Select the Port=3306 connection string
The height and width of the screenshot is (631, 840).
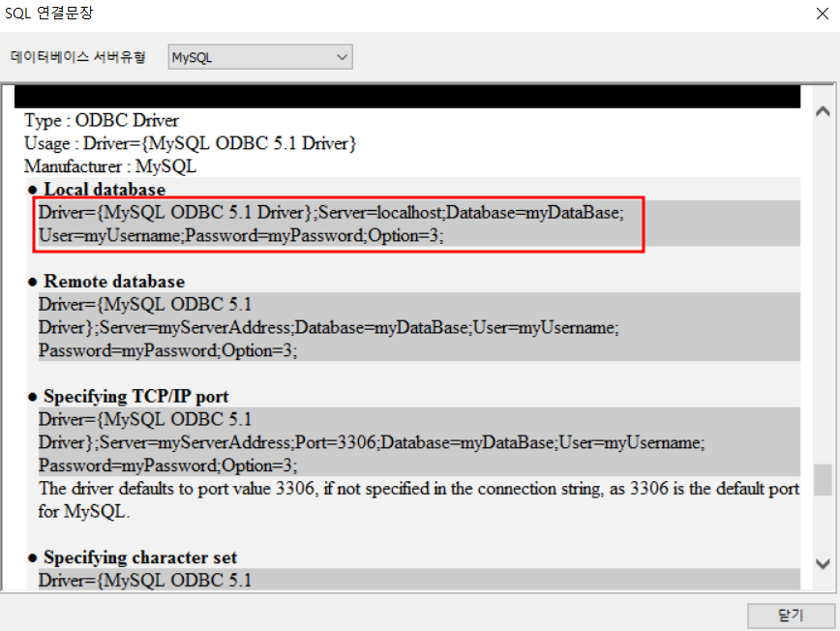[x=419, y=442]
